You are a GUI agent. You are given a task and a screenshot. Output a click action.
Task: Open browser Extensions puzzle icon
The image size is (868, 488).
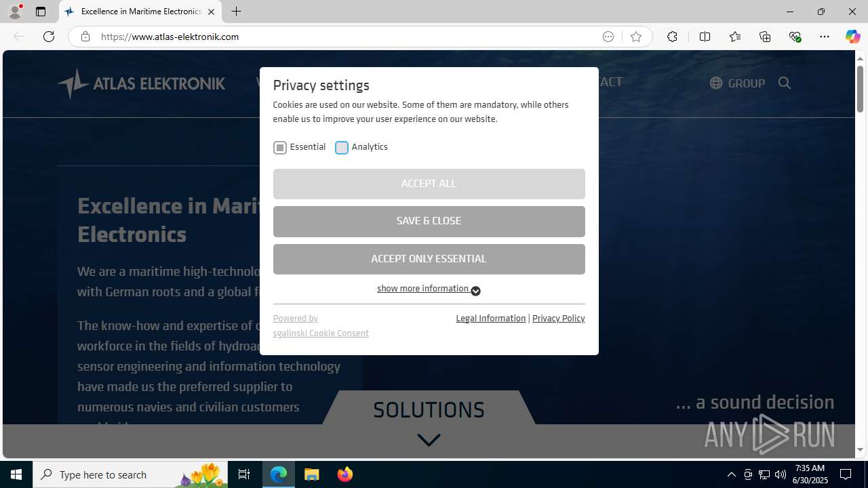point(672,37)
